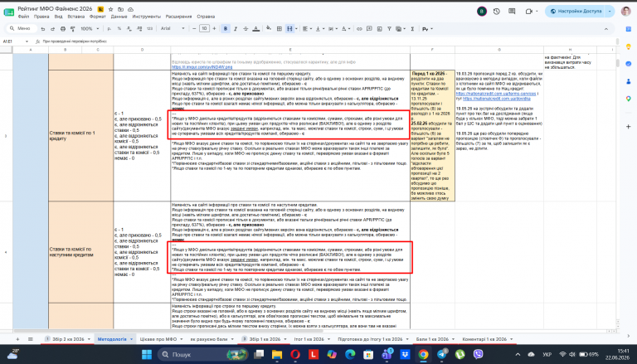Open the Google Maps side panel icon
The image size is (637, 364).
point(628,99)
